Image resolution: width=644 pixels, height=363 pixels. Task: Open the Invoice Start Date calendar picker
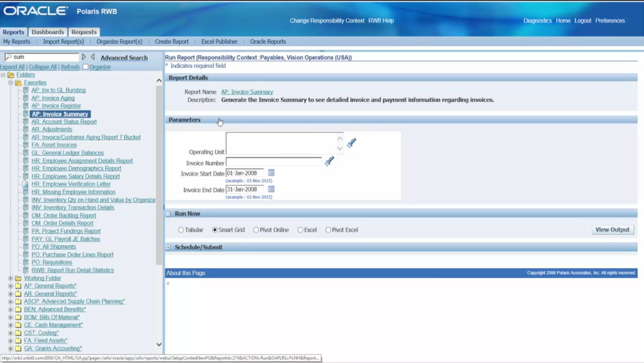tap(271, 173)
